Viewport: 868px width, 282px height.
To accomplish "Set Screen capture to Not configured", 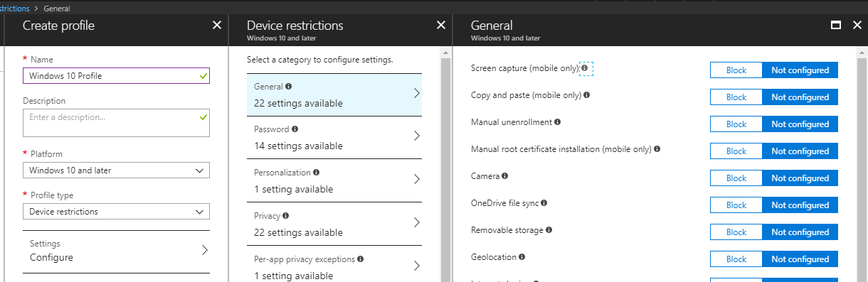I will 800,70.
